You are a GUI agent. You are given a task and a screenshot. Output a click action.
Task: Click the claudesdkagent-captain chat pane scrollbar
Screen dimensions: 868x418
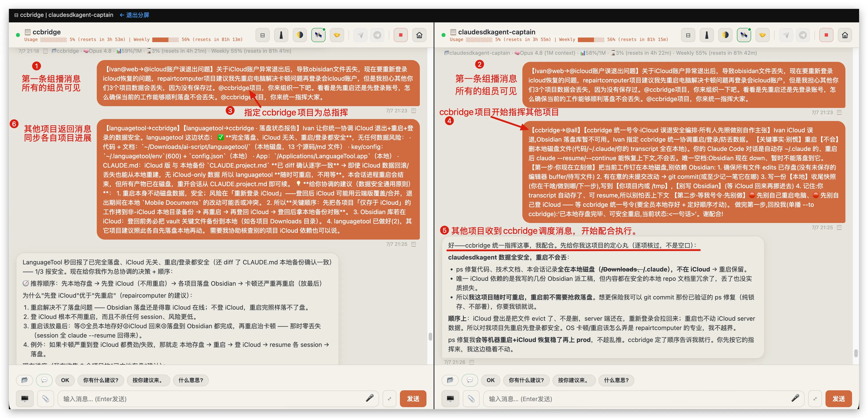click(856, 353)
